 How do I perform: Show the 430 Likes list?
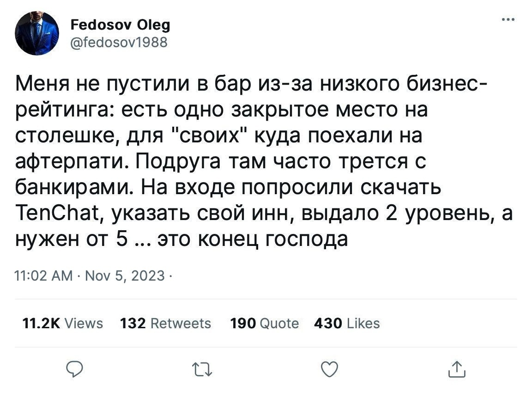click(347, 323)
